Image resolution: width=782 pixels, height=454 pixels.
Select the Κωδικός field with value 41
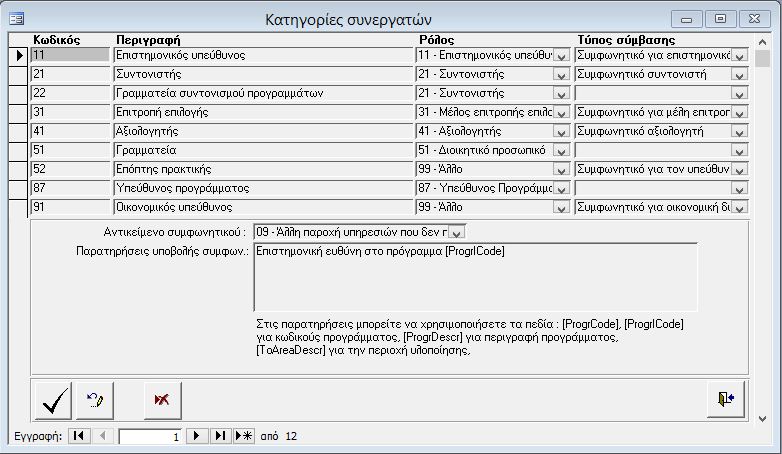[x=70, y=131]
